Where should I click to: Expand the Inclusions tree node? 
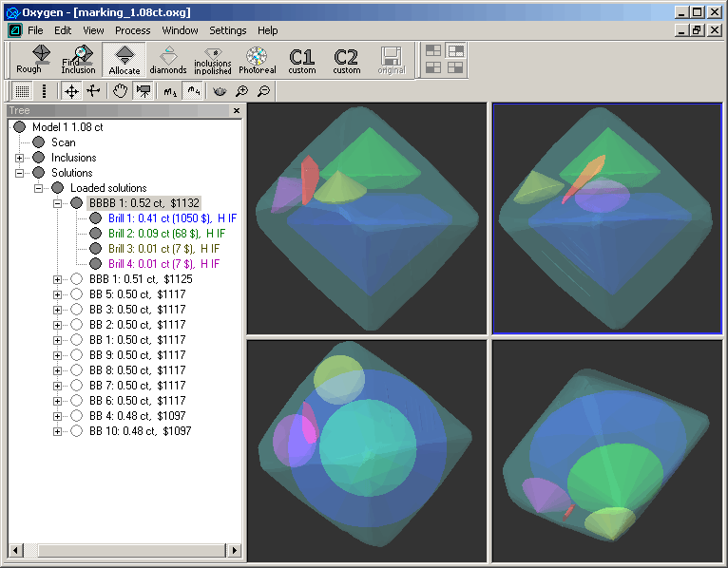click(20, 158)
